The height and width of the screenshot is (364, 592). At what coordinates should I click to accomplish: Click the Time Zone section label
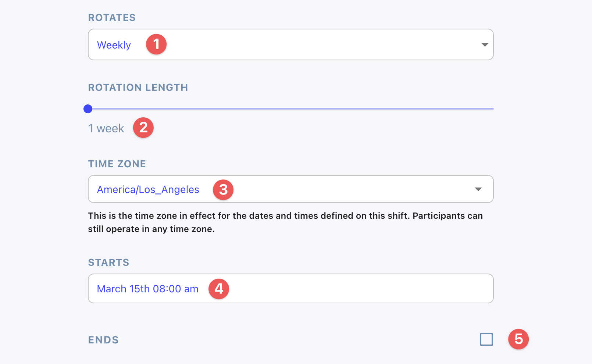click(117, 164)
